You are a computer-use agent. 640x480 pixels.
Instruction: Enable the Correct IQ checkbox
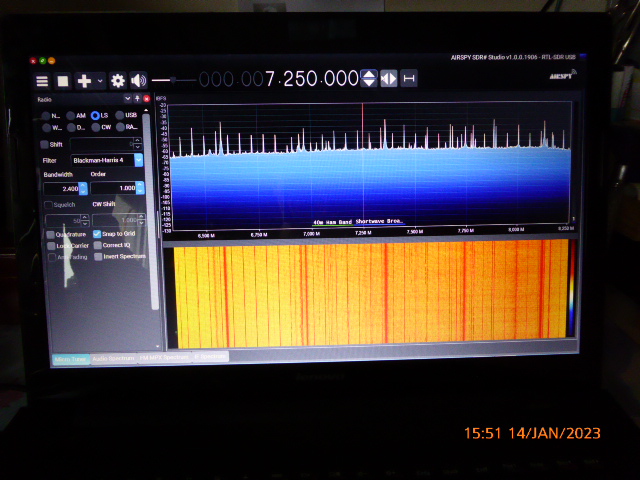point(97,245)
